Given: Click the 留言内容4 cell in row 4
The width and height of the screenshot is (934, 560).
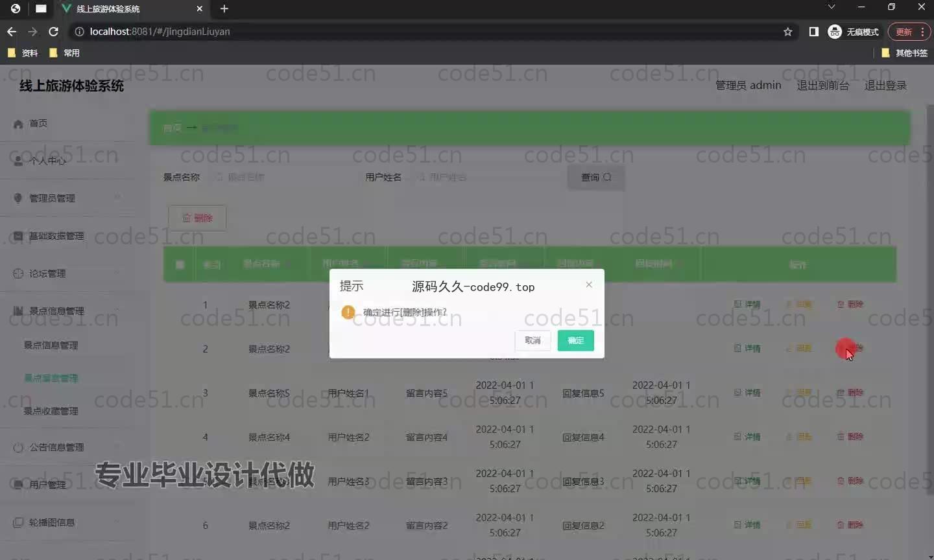Looking at the screenshot, I should (x=427, y=437).
